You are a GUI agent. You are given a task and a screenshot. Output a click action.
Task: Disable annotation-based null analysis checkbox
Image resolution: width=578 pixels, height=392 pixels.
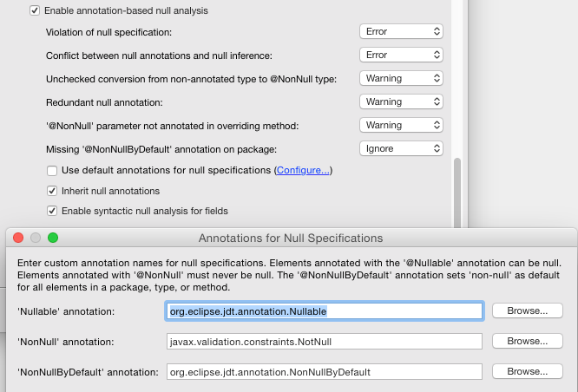pyautogui.click(x=35, y=10)
